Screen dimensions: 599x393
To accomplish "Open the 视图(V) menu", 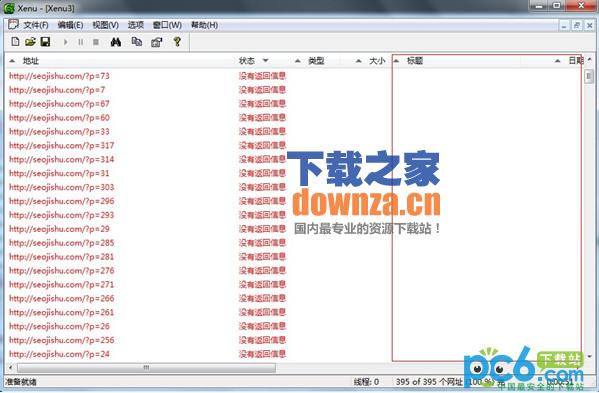I will coord(105,25).
